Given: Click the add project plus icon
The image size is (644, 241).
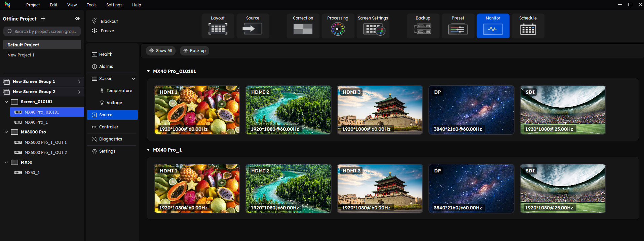Looking at the screenshot, I should coord(43,18).
